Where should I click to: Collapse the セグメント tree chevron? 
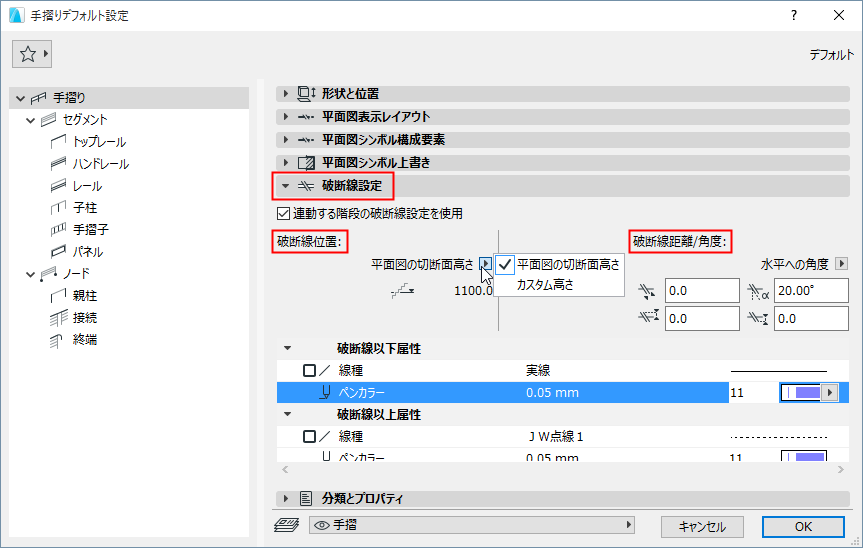click(31, 120)
